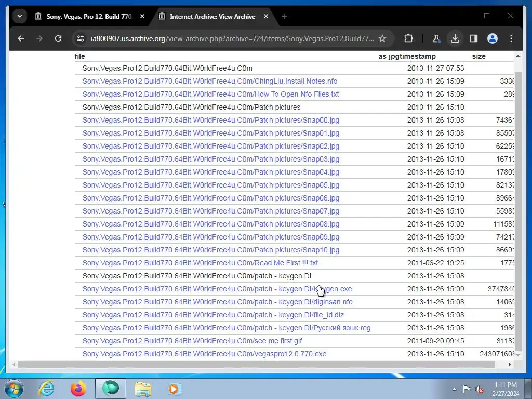Go back to the previous page
Image resolution: width=532 pixels, height=399 pixels.
(21, 38)
